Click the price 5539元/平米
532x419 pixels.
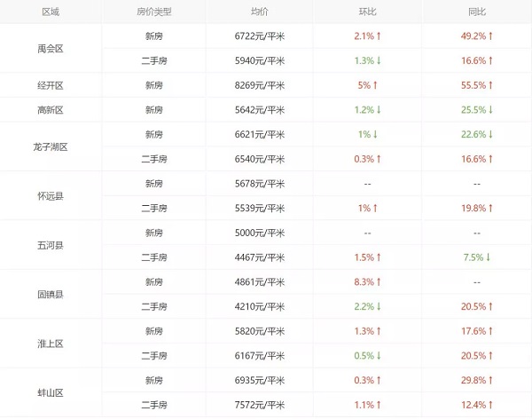(x=260, y=209)
